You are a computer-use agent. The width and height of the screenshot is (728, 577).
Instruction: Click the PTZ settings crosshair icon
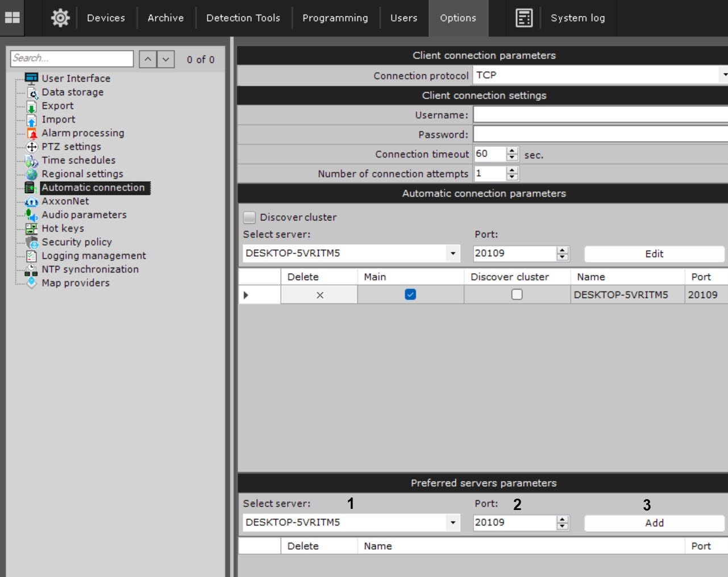point(32,147)
